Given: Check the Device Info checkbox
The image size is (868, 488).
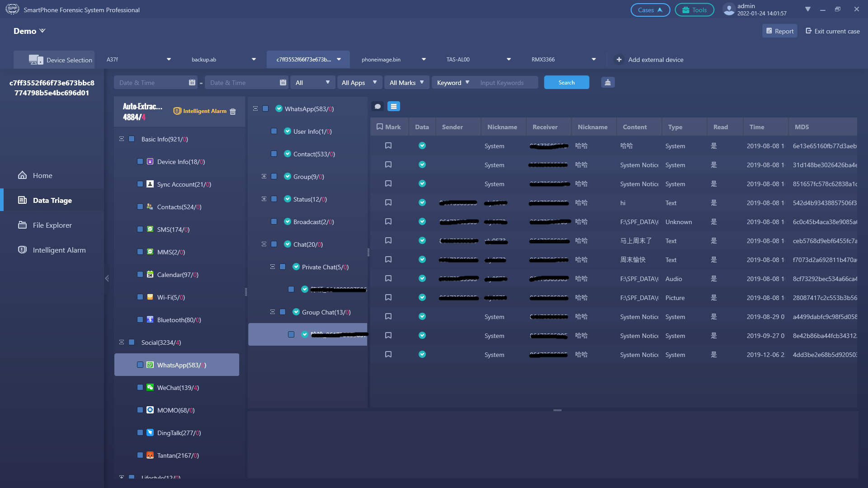Looking at the screenshot, I should coord(140,161).
